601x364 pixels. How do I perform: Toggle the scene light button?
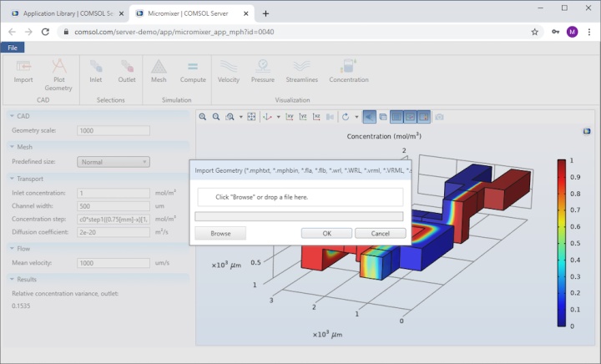pos(369,117)
